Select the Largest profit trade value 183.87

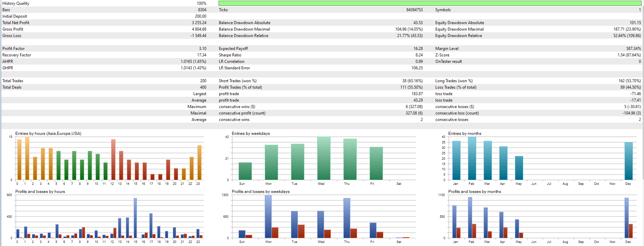[417, 94]
